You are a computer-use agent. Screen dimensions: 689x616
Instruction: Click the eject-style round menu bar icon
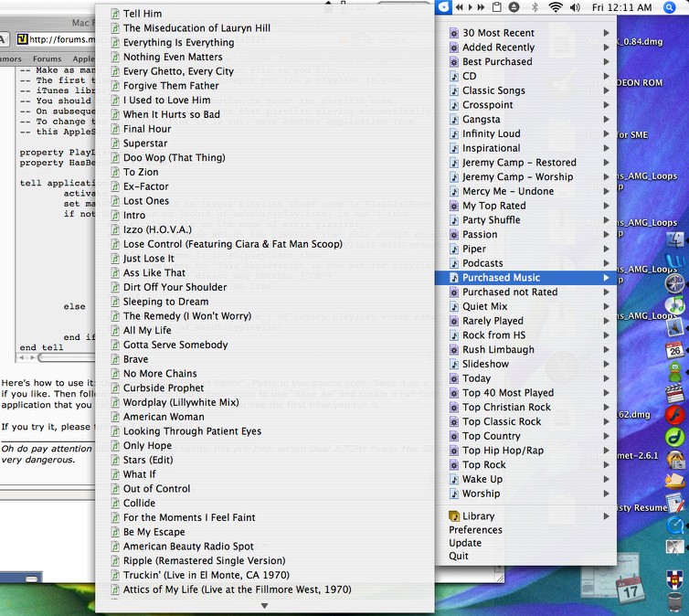pyautogui.click(x=514, y=7)
